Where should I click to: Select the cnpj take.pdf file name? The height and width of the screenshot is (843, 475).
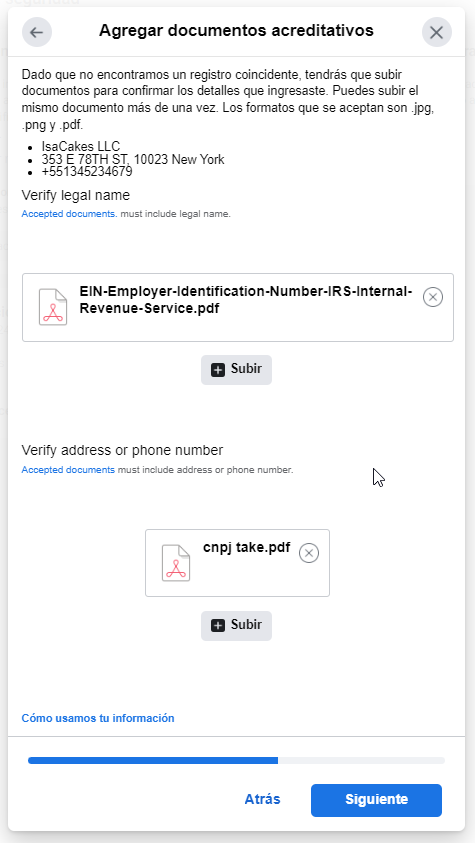(x=247, y=548)
